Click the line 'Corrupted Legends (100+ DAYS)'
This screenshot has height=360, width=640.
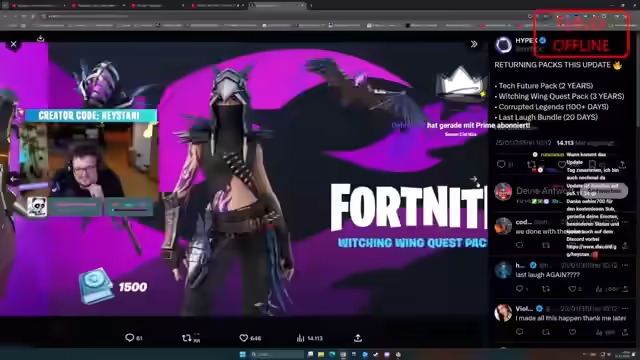(x=552, y=107)
